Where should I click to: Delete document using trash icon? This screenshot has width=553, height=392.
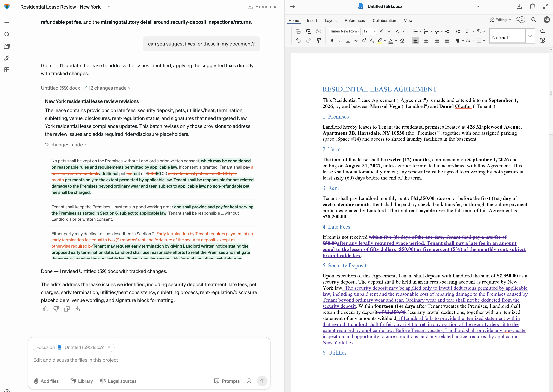tap(532, 7)
